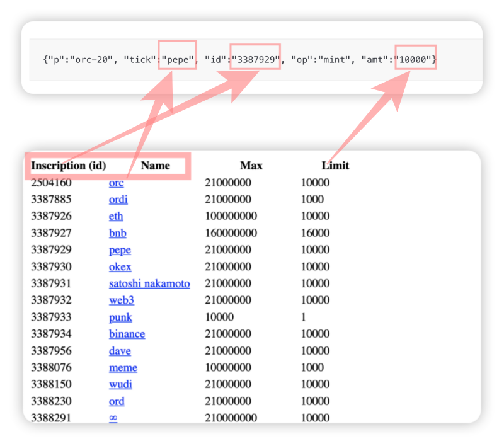Image resolution: width=504 pixels, height=446 pixels.
Task: Click "3387929" id value in JSON code
Action: click(x=256, y=60)
